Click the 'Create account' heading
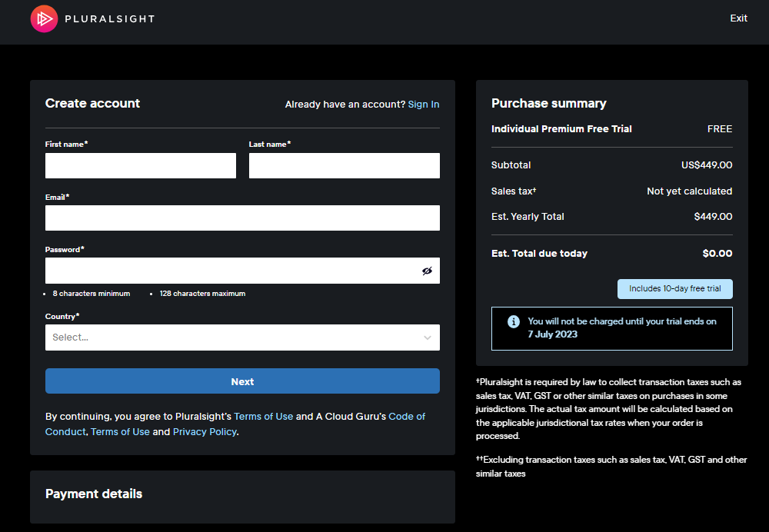The width and height of the screenshot is (769, 532). 92,104
